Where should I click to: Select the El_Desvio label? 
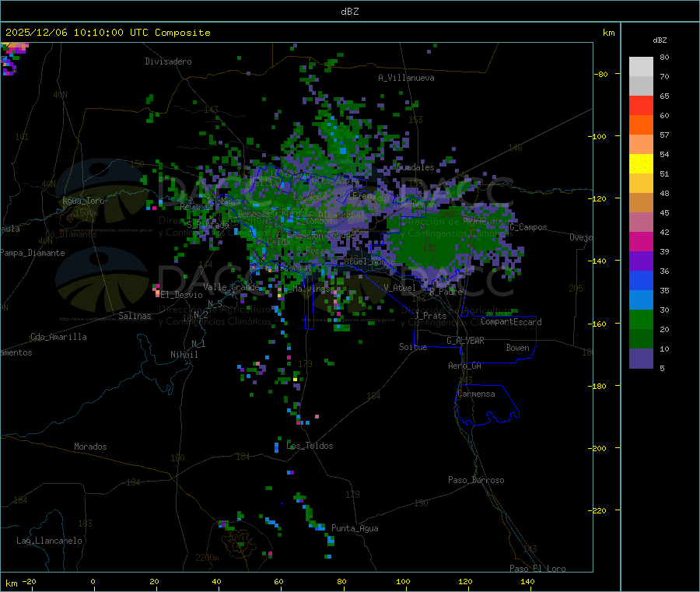pos(182,295)
